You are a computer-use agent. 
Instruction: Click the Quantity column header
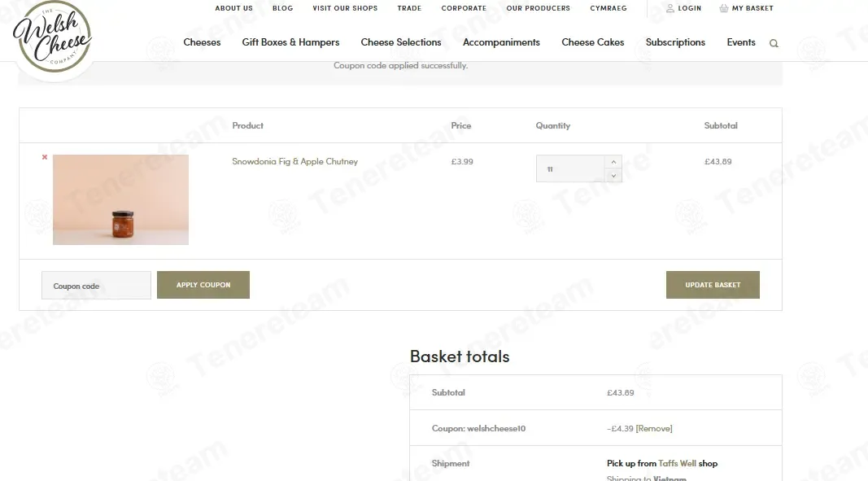click(552, 126)
